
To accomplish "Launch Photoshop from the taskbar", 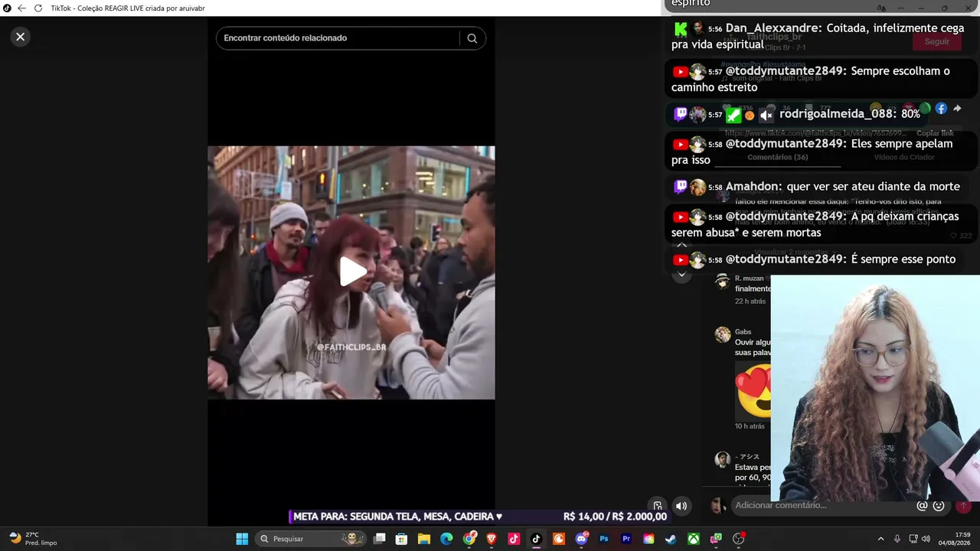I will tap(604, 539).
